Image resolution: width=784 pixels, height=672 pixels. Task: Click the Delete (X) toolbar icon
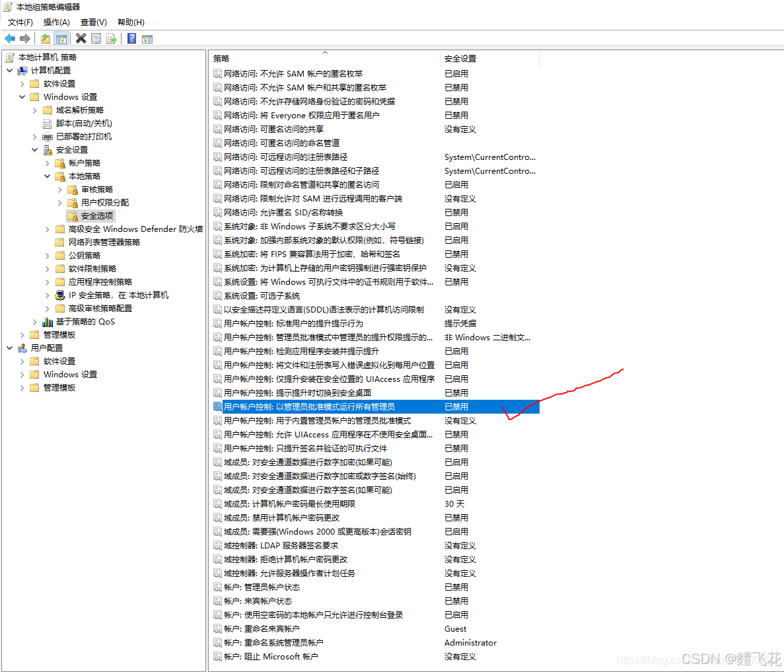click(81, 38)
